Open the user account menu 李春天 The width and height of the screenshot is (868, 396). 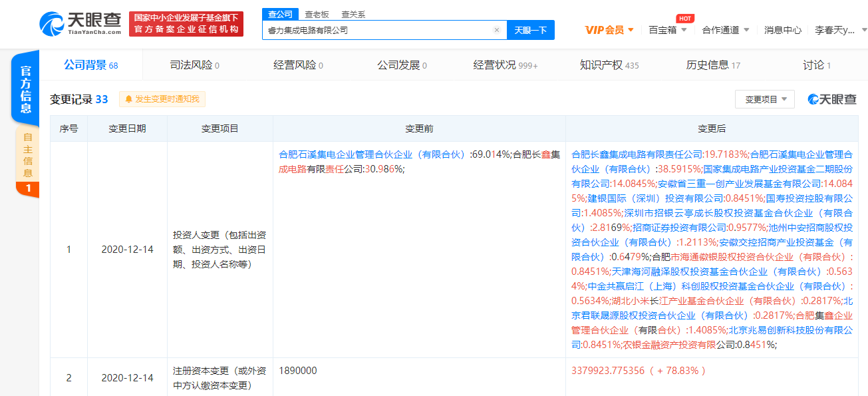[841, 30]
